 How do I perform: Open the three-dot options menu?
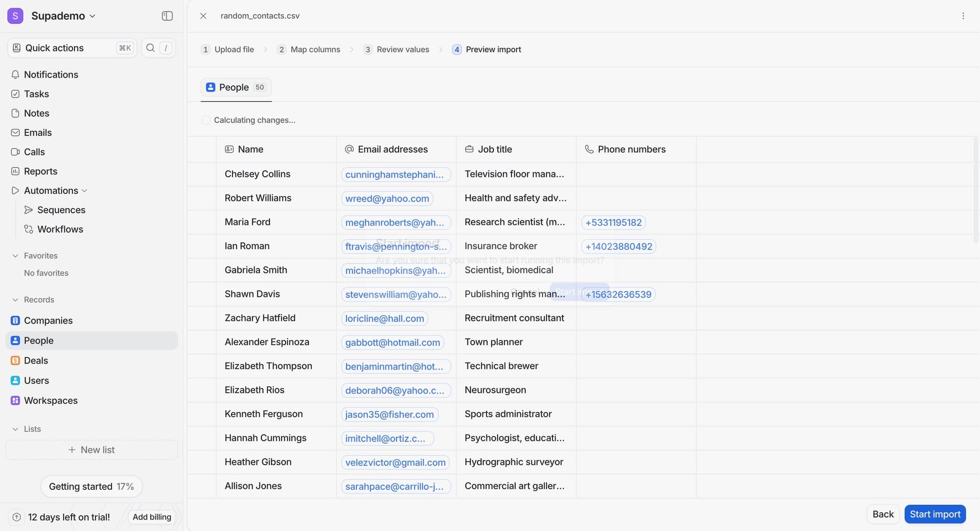tap(963, 16)
